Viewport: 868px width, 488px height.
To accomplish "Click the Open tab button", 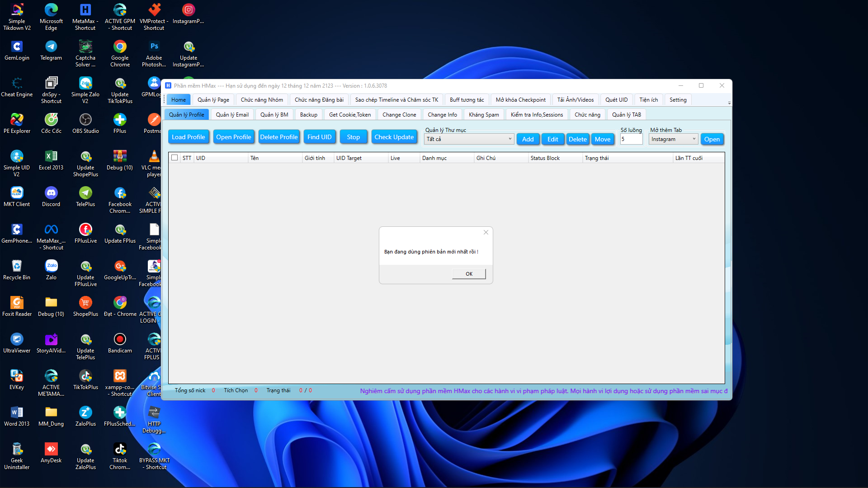I will [712, 139].
